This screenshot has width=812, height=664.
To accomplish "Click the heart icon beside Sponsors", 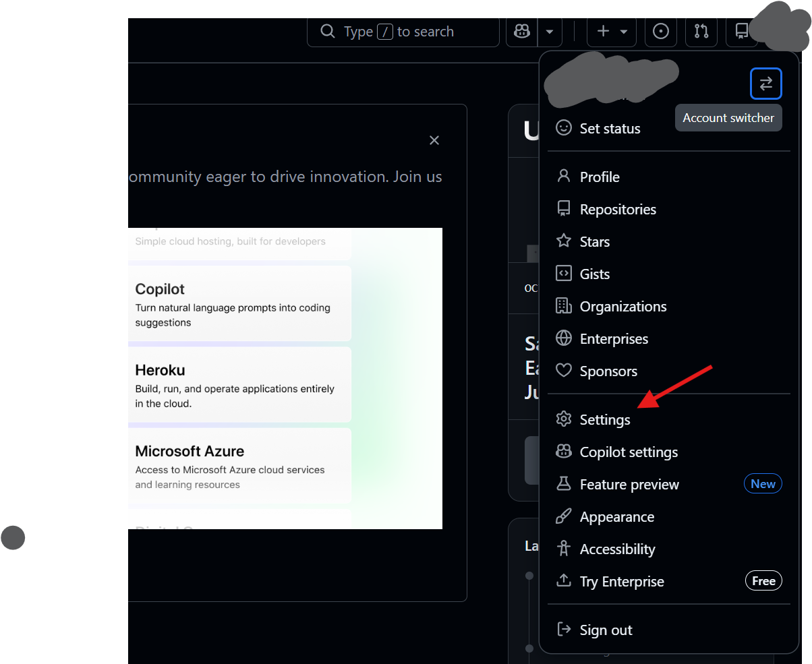I will coord(564,370).
